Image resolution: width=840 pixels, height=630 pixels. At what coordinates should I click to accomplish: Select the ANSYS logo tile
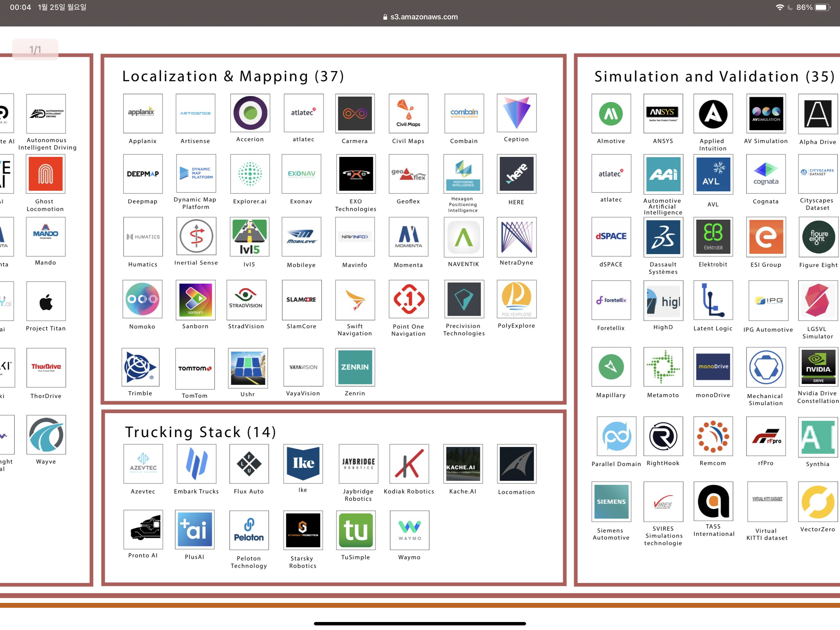click(x=663, y=113)
